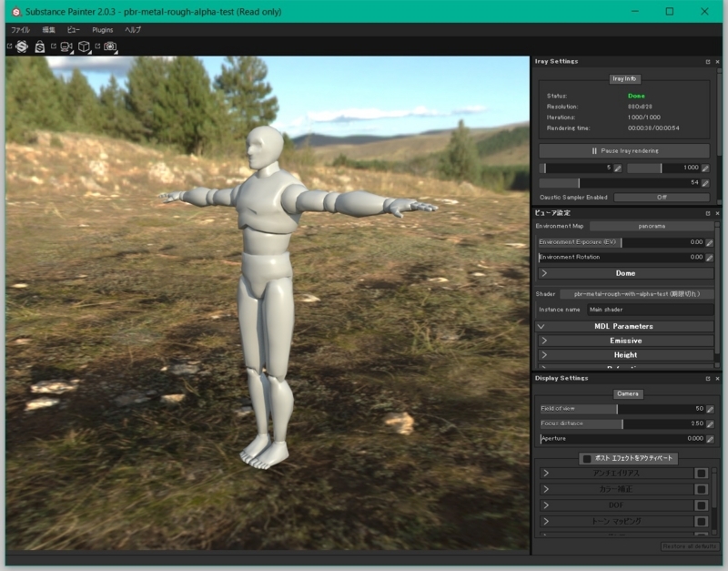Close the ビューア設定 panel

pyautogui.click(x=717, y=213)
